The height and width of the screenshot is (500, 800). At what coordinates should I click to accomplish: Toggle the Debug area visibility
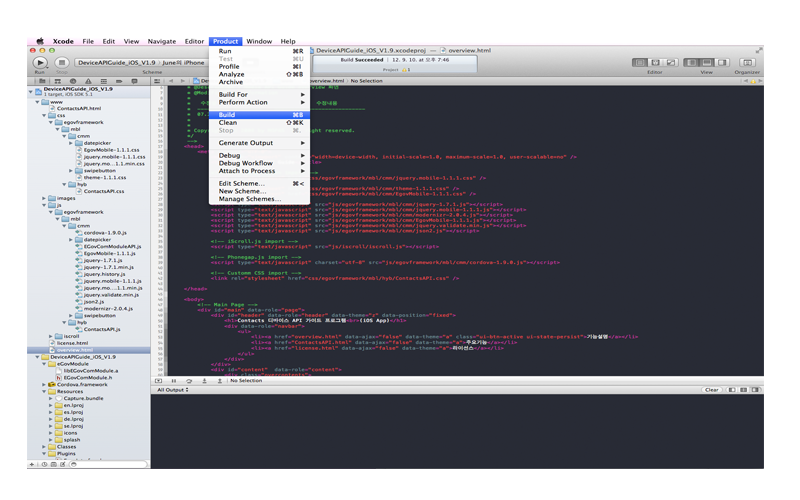[x=706, y=63]
